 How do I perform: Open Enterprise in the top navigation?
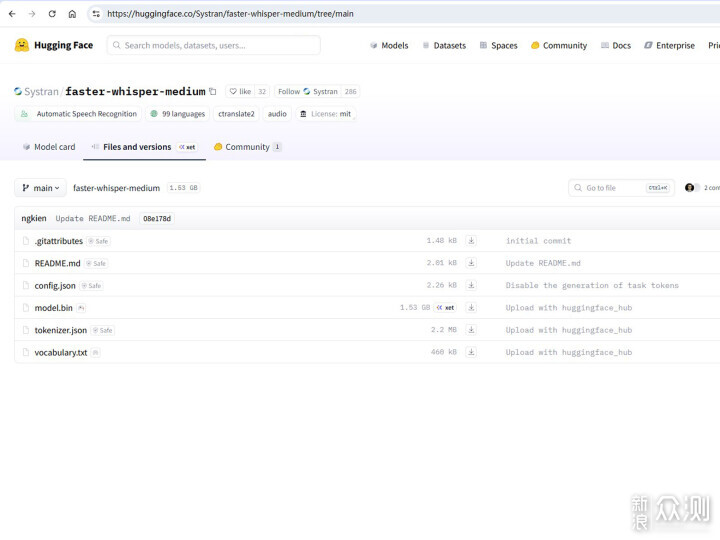point(669,45)
